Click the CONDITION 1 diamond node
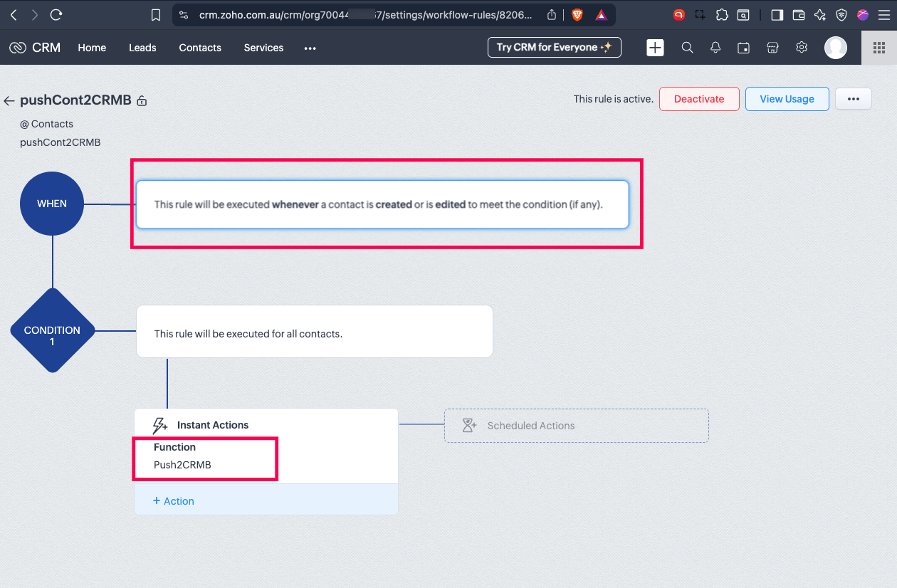897x588 pixels. point(52,330)
